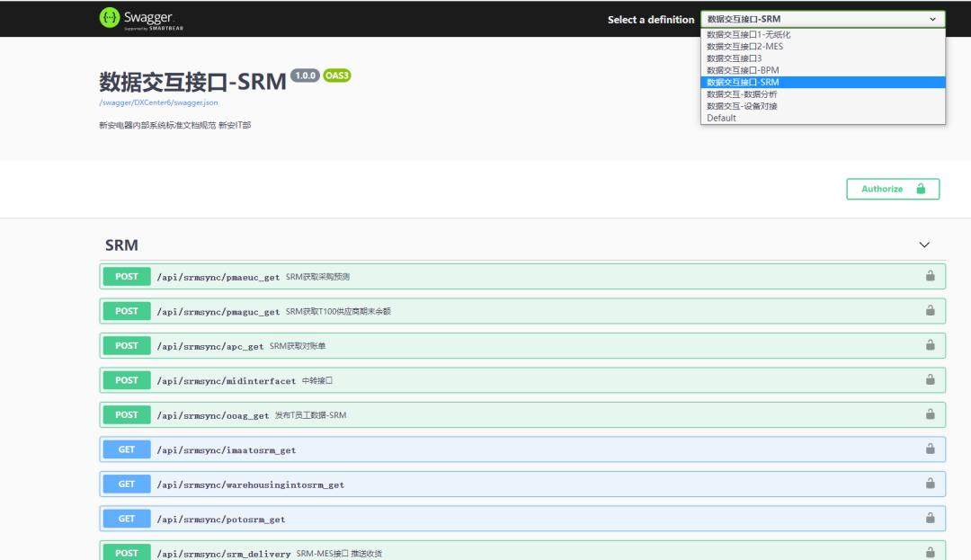This screenshot has height=560, width=971.
Task: Open the Select a definition dropdown
Action: coord(822,19)
